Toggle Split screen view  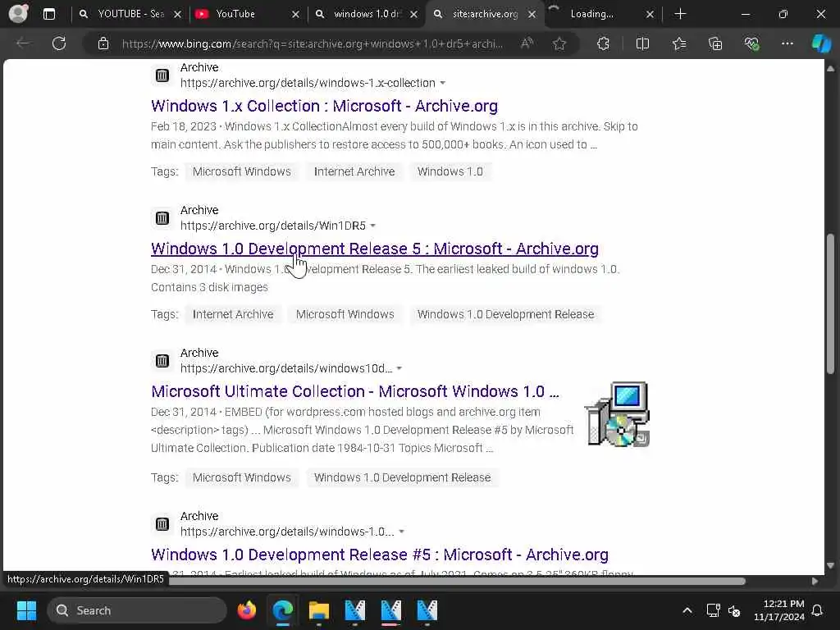[642, 43]
